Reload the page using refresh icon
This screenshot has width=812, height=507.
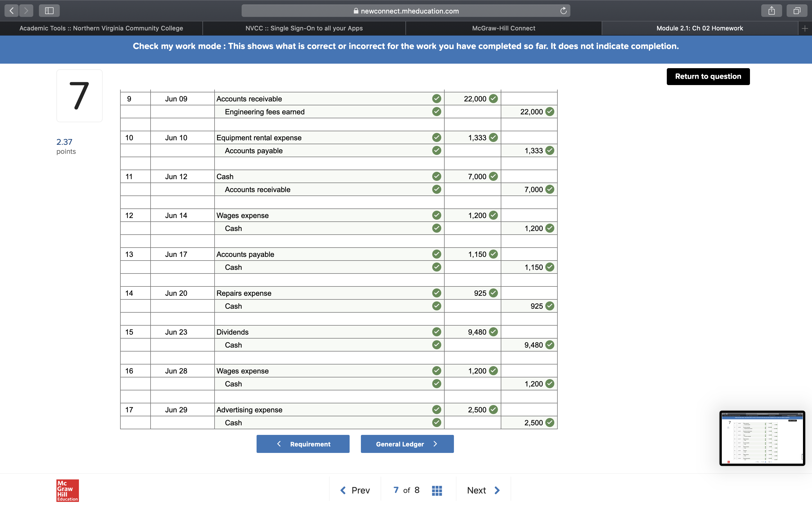click(x=563, y=11)
